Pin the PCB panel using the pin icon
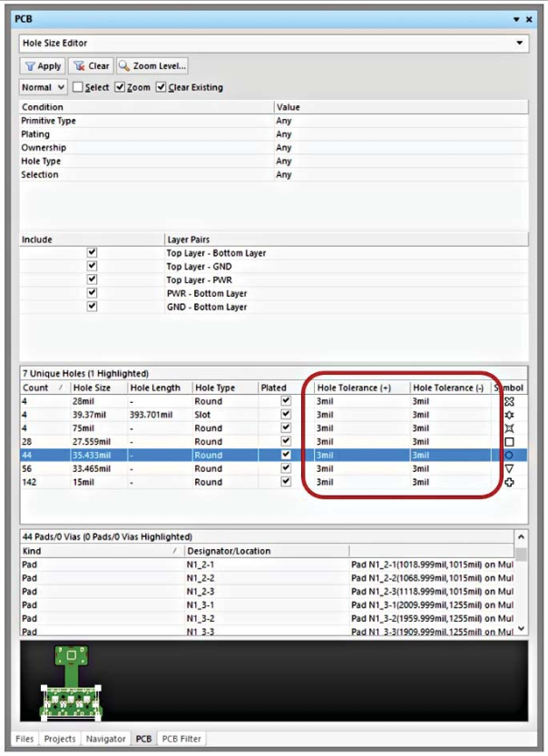Screen dimensions: 548x756 pyautogui.click(x=515, y=18)
